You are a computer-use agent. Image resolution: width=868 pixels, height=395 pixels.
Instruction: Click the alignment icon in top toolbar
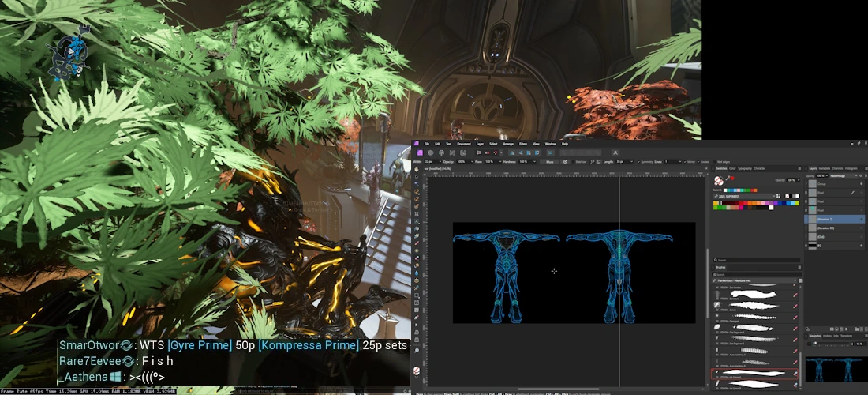(550, 152)
